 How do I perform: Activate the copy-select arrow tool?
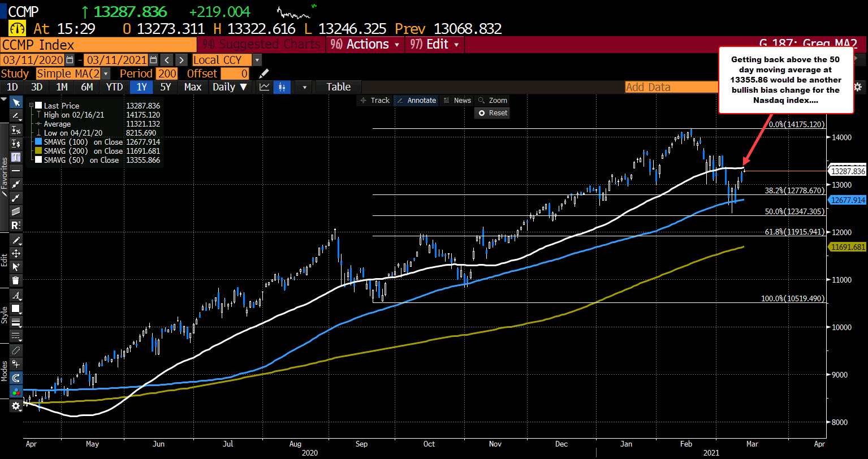(16, 266)
